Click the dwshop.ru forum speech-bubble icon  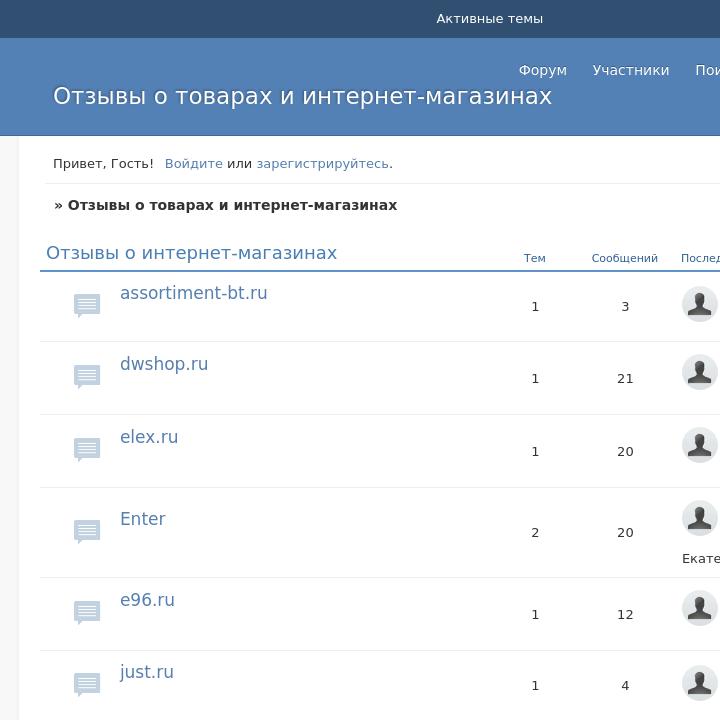87,377
